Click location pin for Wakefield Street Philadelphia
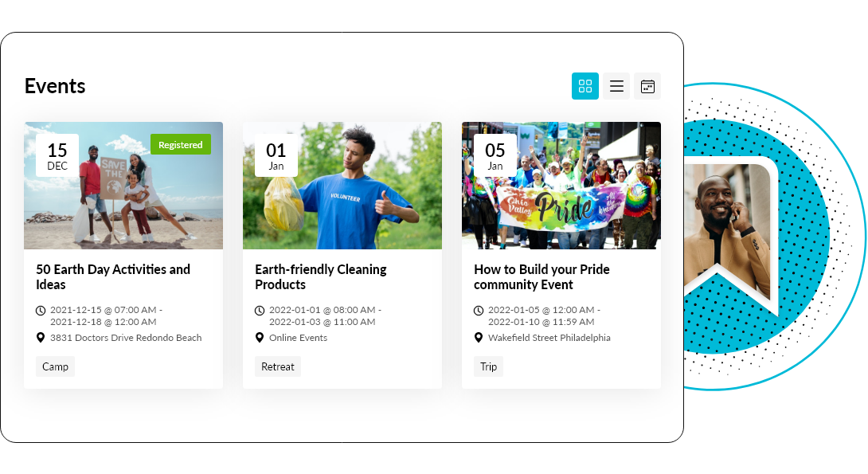Viewport: 868px width, 474px height. point(479,338)
